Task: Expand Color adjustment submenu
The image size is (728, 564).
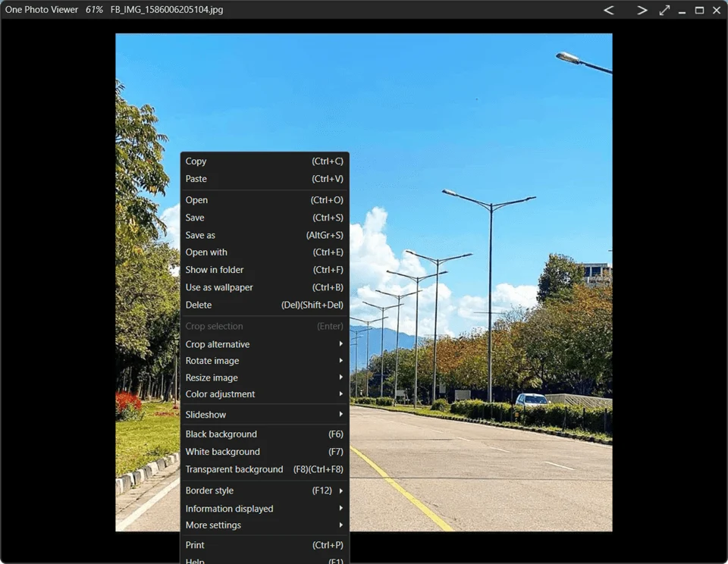Action: [x=265, y=394]
